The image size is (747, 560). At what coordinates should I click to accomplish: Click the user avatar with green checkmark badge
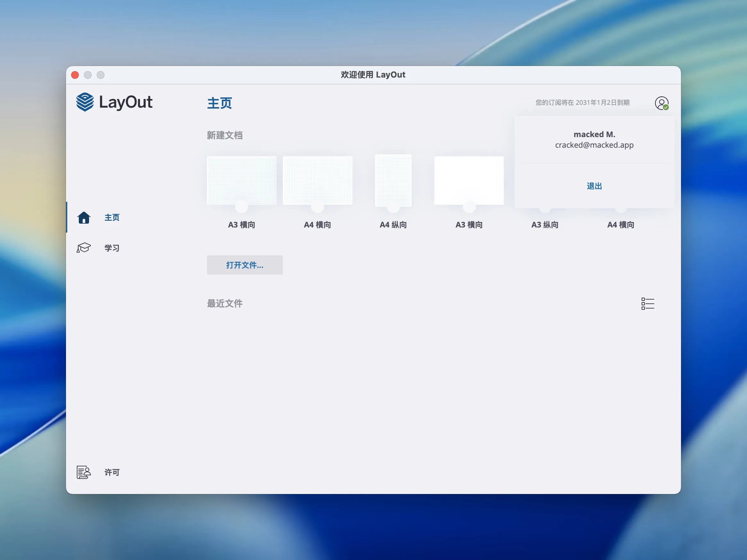coord(661,103)
